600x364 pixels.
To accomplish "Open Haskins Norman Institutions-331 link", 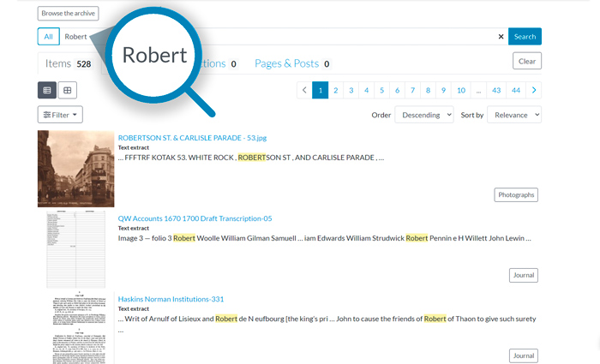I will tap(171, 299).
